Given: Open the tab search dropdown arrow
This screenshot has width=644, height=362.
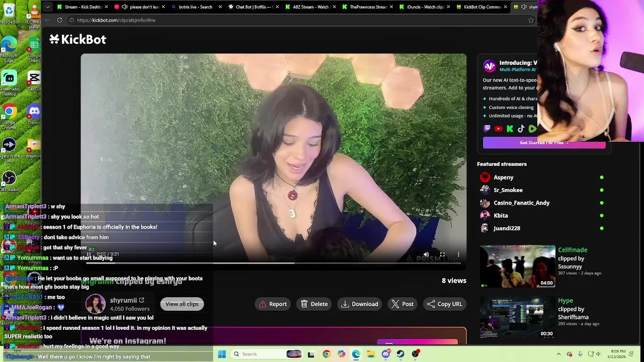Looking at the screenshot, I should coord(47,7).
